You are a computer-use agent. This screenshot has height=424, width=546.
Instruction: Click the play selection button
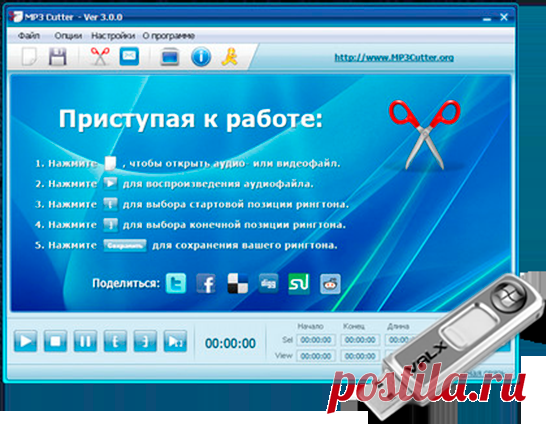(x=175, y=341)
